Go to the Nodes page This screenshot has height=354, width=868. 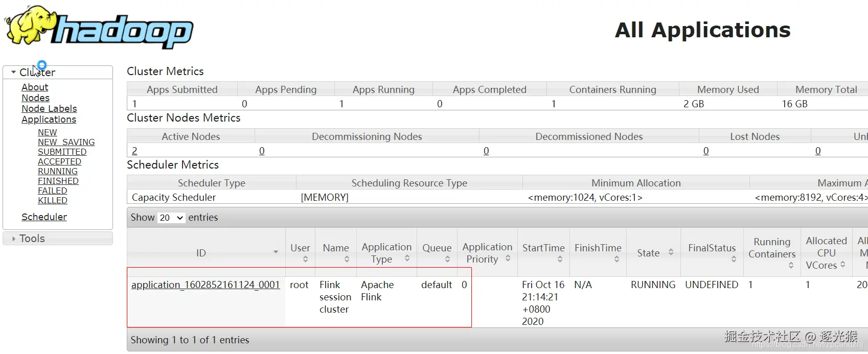[35, 98]
